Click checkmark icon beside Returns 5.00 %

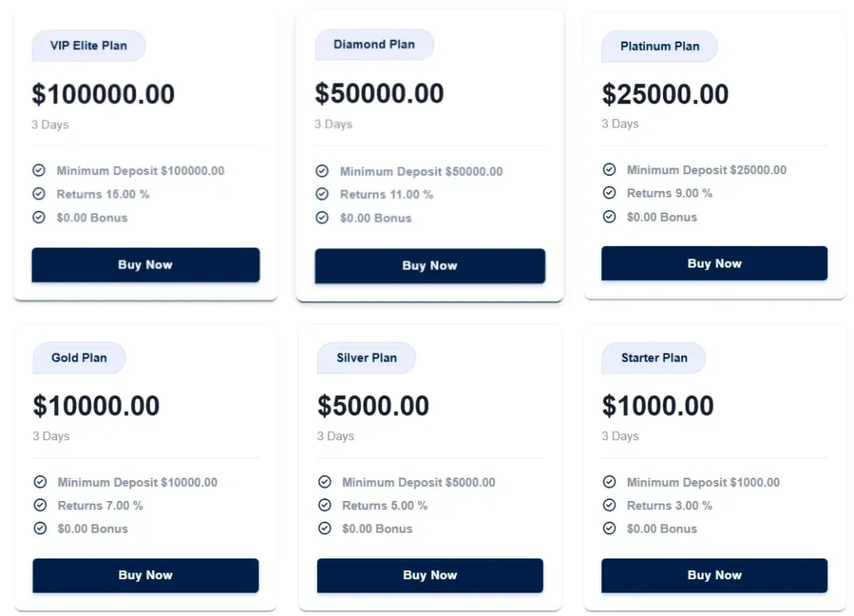tap(324, 506)
